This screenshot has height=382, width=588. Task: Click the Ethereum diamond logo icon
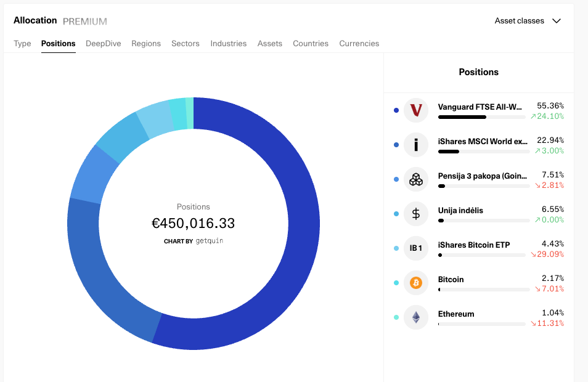pyautogui.click(x=416, y=317)
